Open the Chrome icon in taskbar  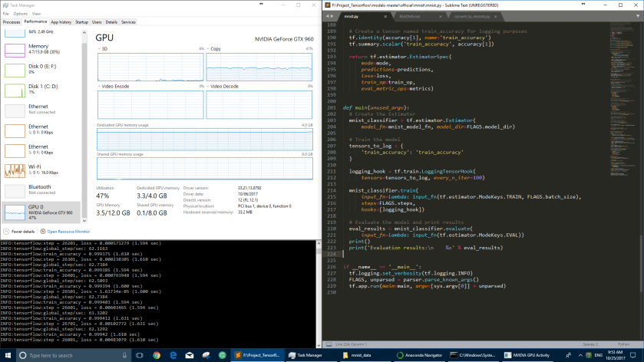point(156,355)
